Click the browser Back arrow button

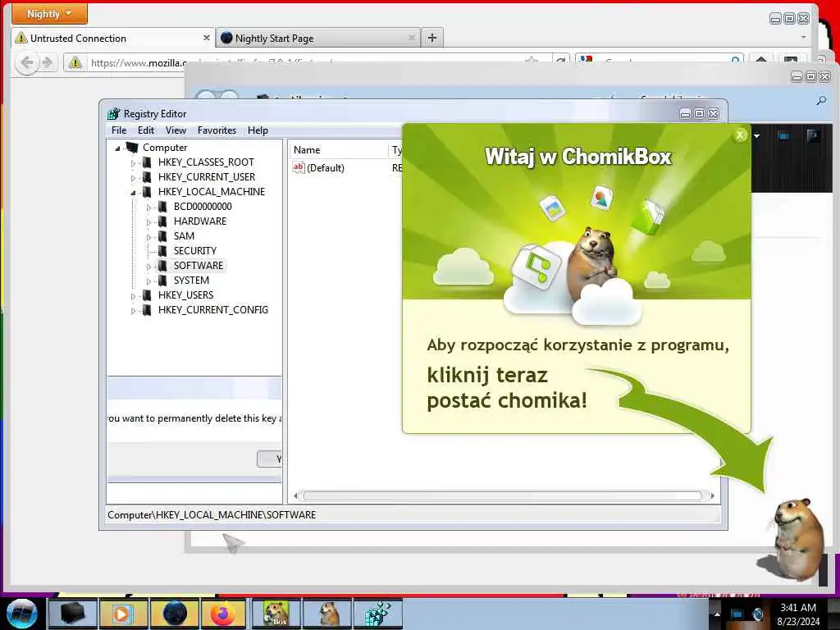pos(25,62)
